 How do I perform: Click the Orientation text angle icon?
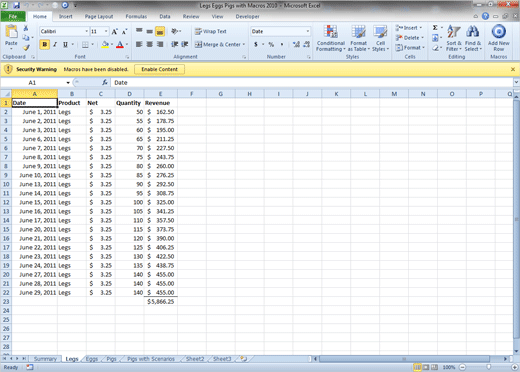click(174, 31)
